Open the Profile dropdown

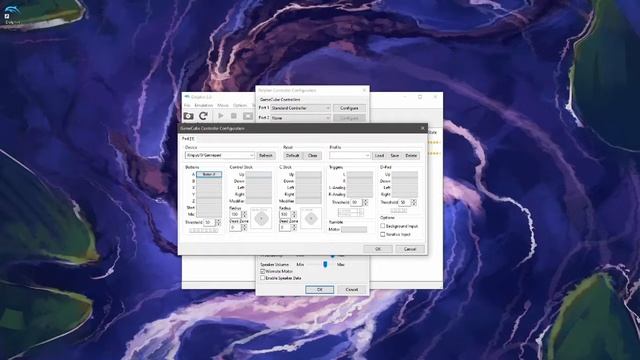point(350,156)
